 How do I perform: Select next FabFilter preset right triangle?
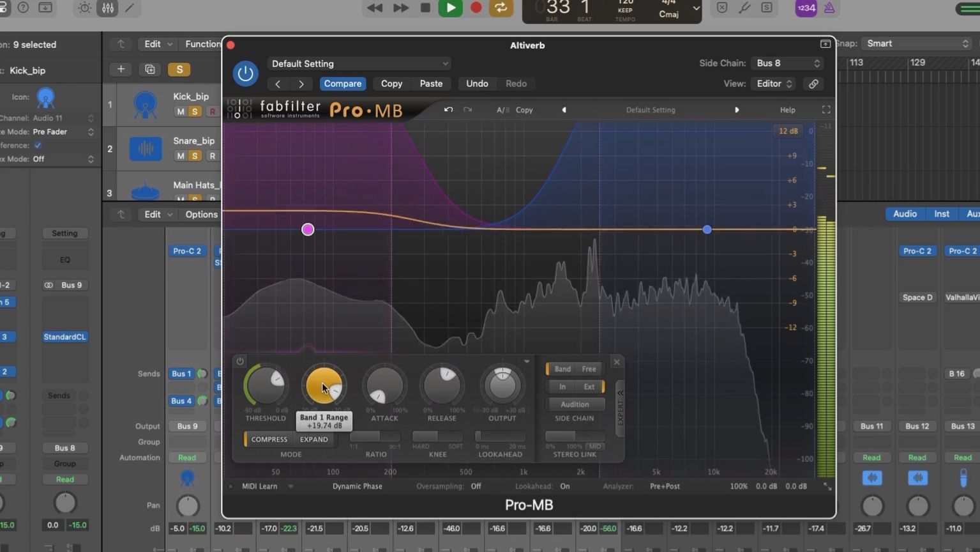[737, 110]
